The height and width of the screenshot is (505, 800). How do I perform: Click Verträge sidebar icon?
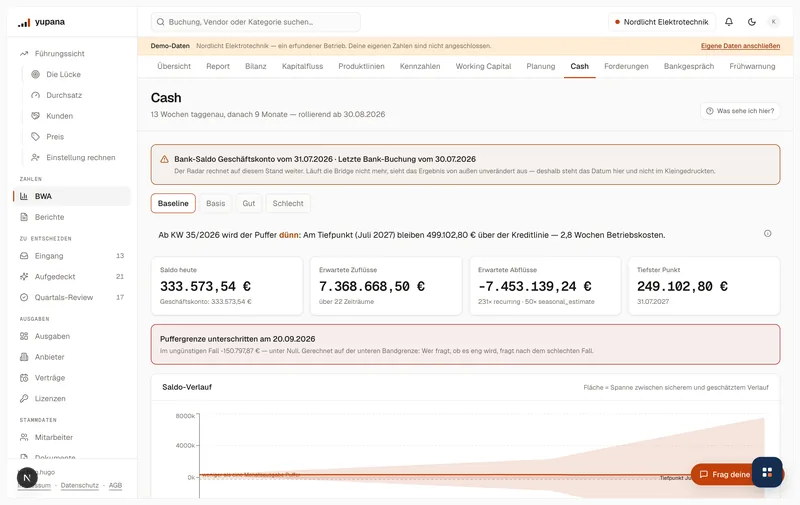[23, 378]
